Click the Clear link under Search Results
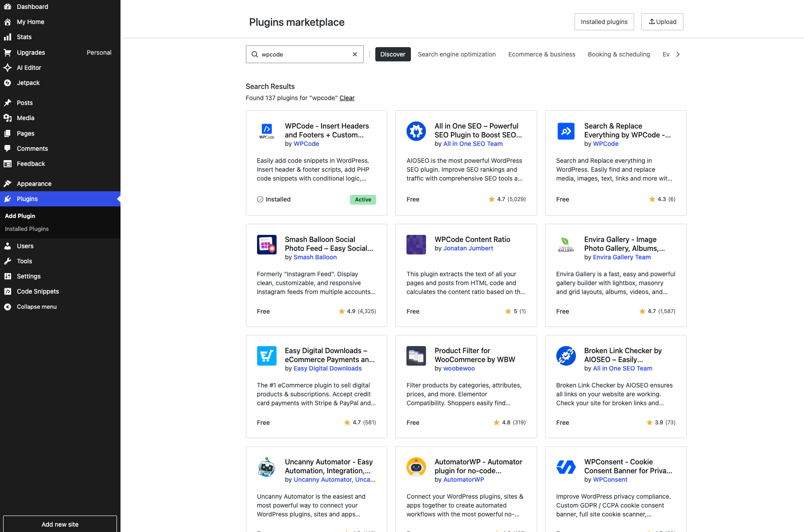804x532 pixels. coord(347,98)
